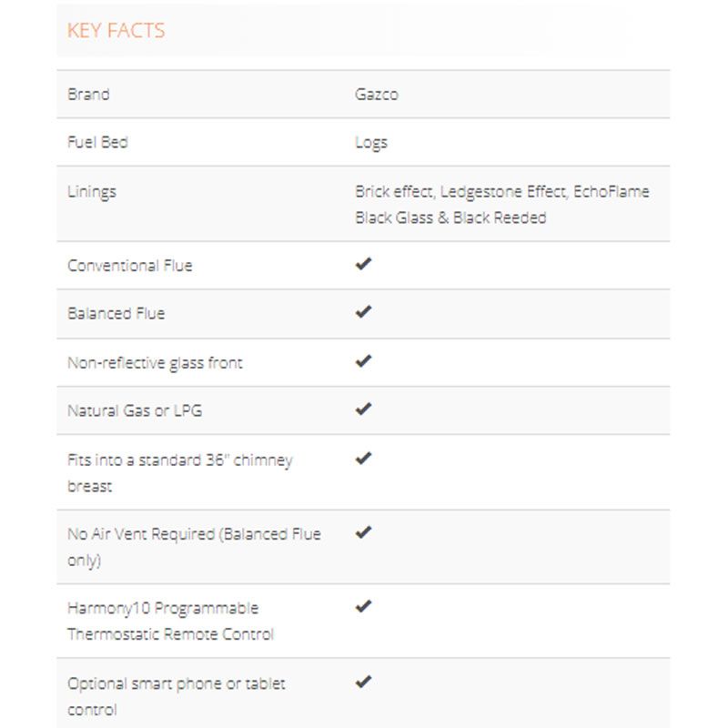Click the KEY FACTS heading

pyautogui.click(x=116, y=30)
